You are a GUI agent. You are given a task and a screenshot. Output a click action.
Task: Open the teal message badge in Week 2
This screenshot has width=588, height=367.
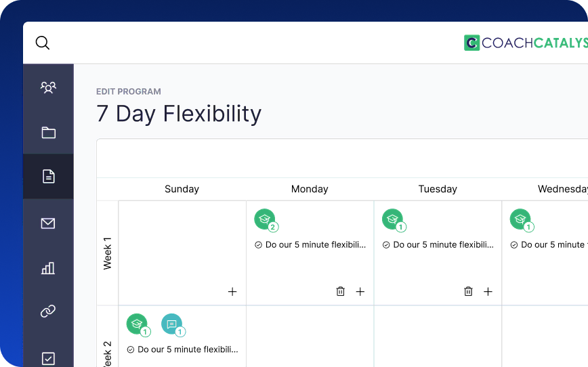(173, 325)
